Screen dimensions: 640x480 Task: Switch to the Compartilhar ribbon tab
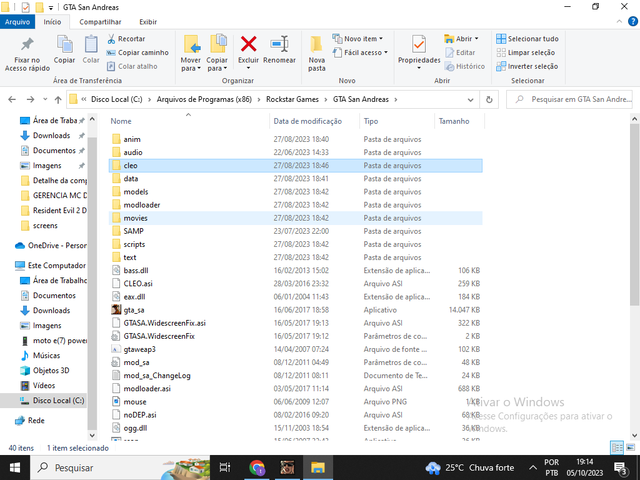point(100,22)
